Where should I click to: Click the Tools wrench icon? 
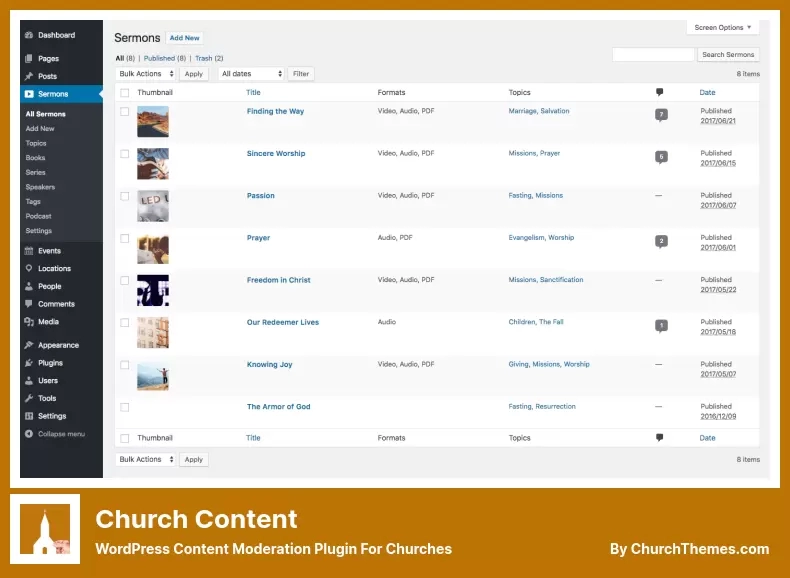point(29,398)
